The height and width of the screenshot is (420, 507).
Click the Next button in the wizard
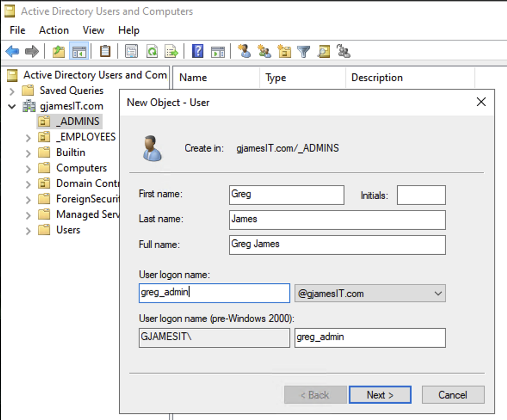coord(380,395)
